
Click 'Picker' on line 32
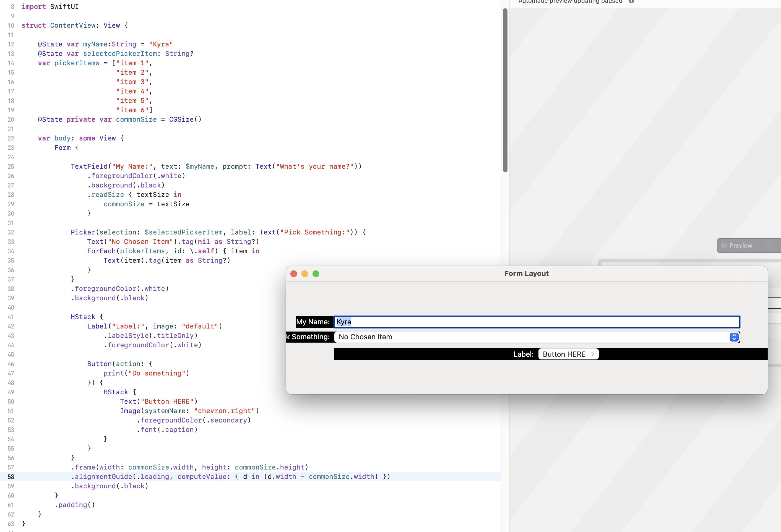[x=83, y=232]
